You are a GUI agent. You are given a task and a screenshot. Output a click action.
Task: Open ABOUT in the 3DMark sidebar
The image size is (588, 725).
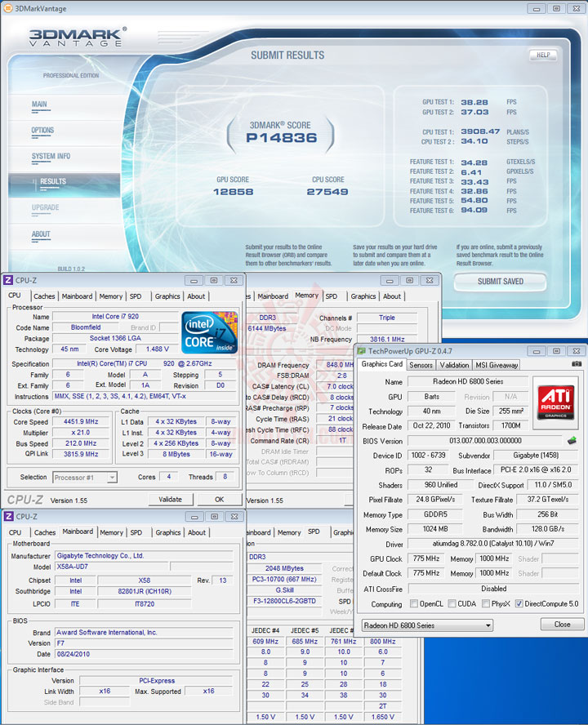(41, 234)
